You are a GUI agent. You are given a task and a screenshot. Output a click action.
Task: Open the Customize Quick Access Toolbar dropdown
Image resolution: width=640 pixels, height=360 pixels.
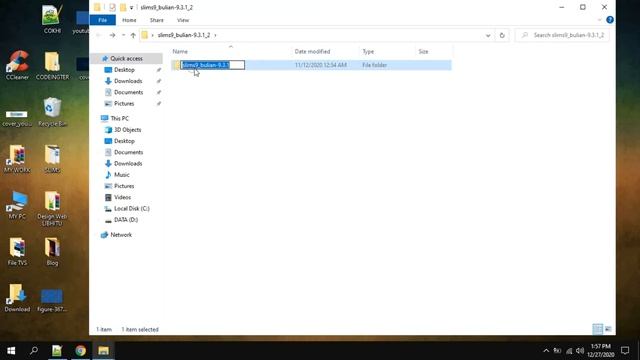(131, 8)
